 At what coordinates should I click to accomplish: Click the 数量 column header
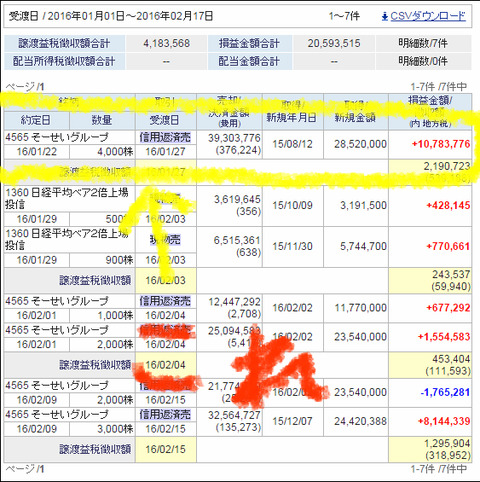click(102, 120)
